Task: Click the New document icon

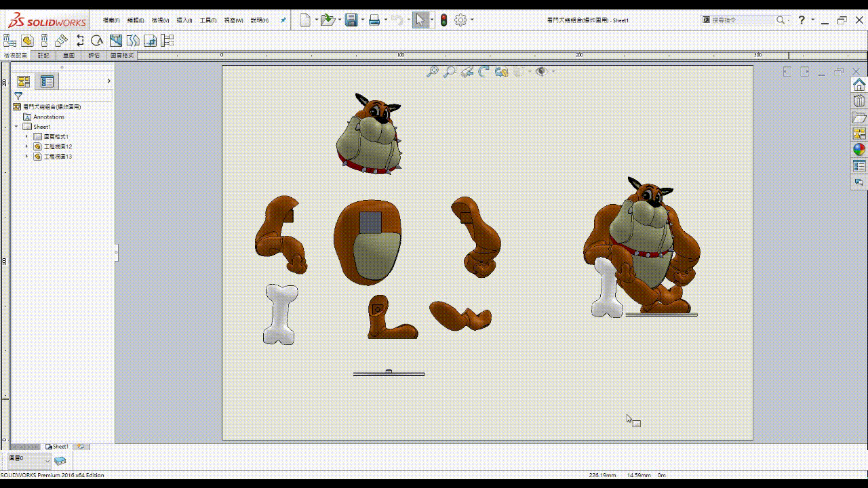Action: pyautogui.click(x=305, y=20)
